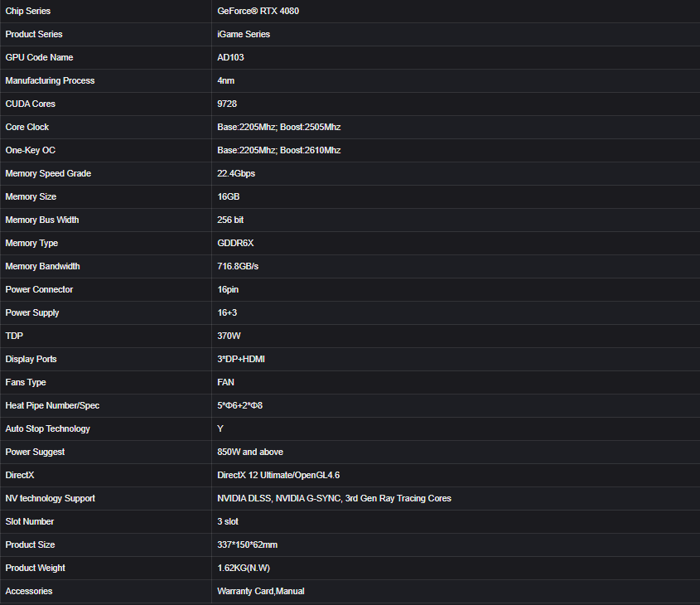Select the One-Key OC boost clock value
Image resolution: width=700 pixels, height=605 pixels.
[x=278, y=151]
